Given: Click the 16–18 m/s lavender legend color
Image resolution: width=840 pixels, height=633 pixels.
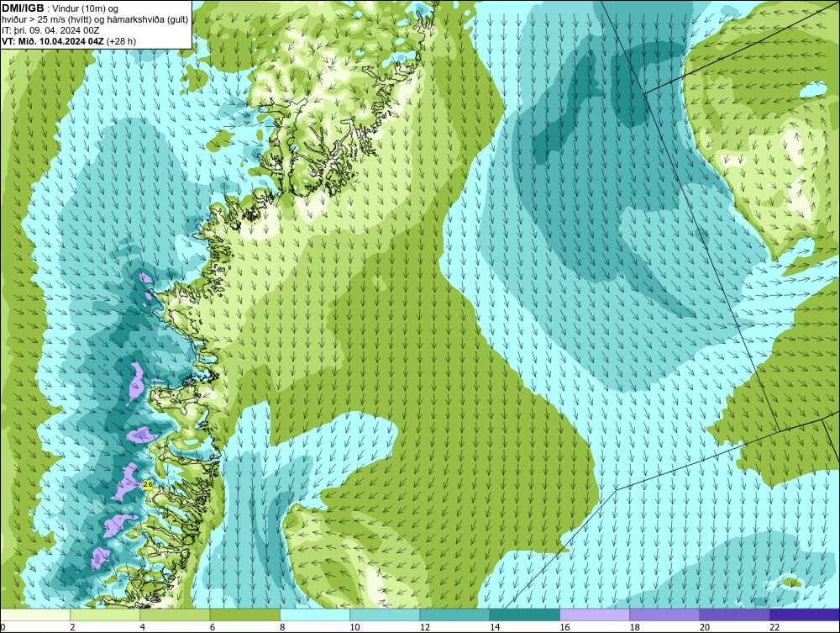Looking at the screenshot, I should [595, 615].
